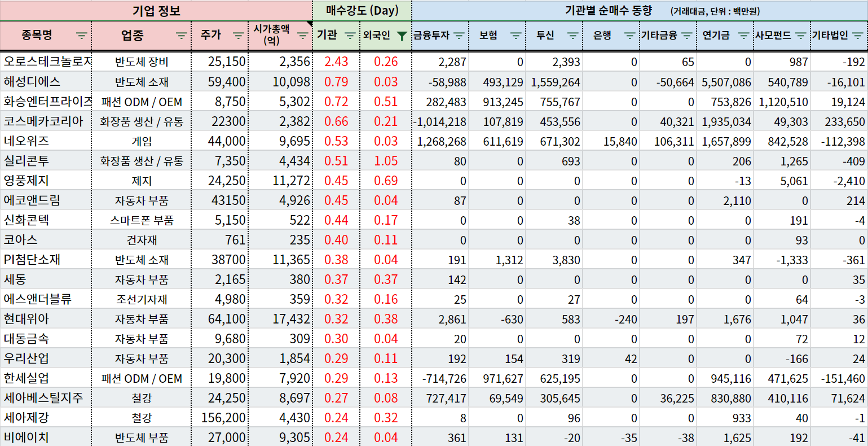Image resolution: width=868 pixels, height=446 pixels.
Task: Click the 우리산업 stock name cell
Action: point(46,358)
